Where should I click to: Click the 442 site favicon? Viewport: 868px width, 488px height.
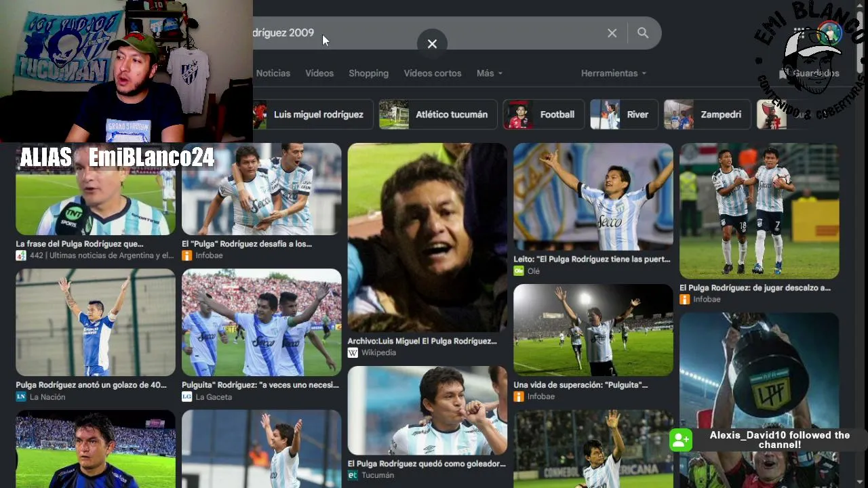(21, 256)
